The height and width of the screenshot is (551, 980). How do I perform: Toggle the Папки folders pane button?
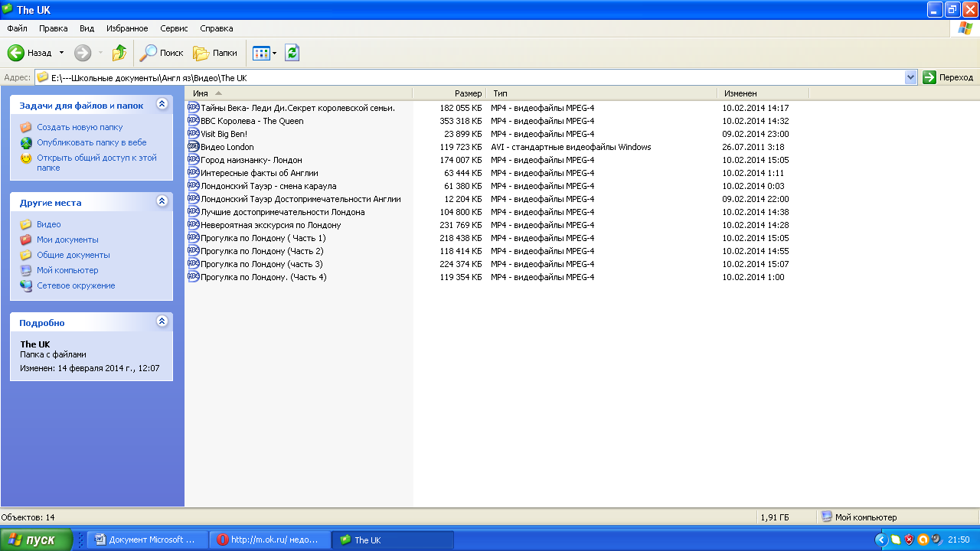tap(215, 53)
